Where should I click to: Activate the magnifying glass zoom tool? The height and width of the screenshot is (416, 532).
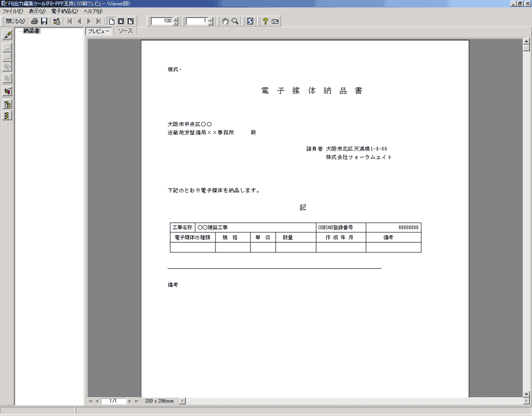point(235,21)
